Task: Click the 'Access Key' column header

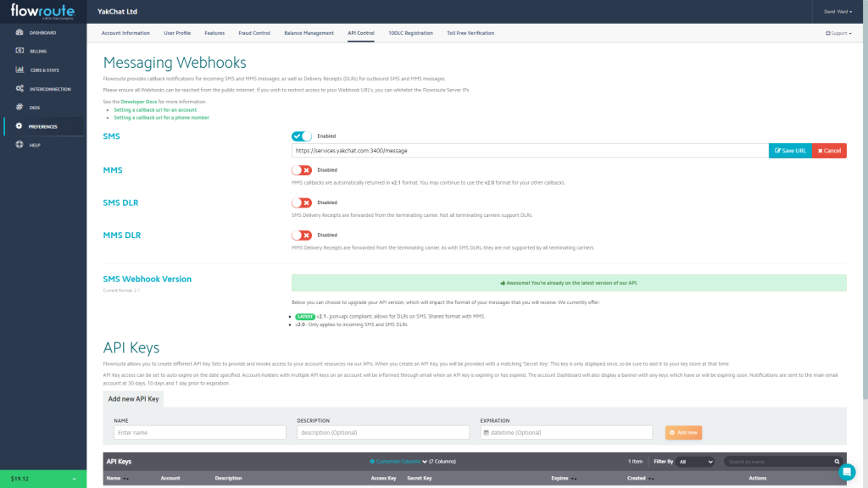Action: coord(383,478)
